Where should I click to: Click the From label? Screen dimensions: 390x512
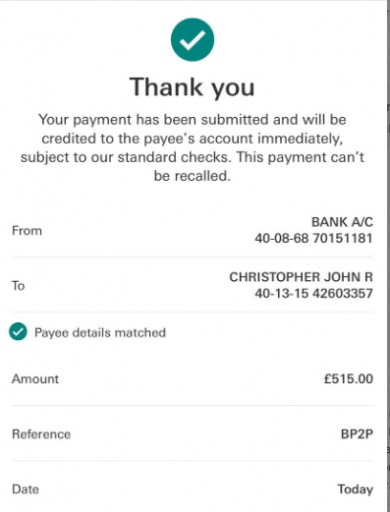[x=27, y=231]
